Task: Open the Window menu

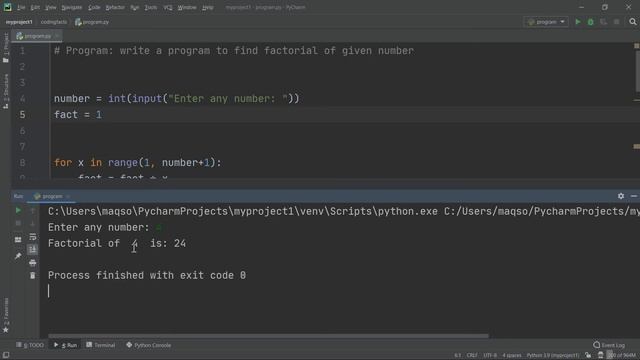Action: tap(187, 7)
